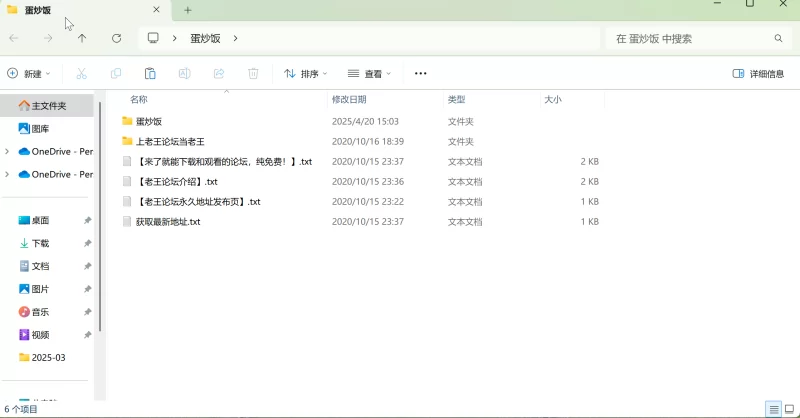
Task: Sort by 修改日期 column header
Action: [349, 99]
